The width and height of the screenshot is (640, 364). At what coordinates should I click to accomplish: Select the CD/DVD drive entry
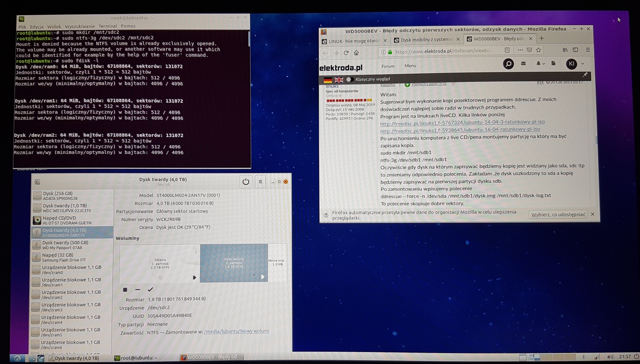coord(72,220)
